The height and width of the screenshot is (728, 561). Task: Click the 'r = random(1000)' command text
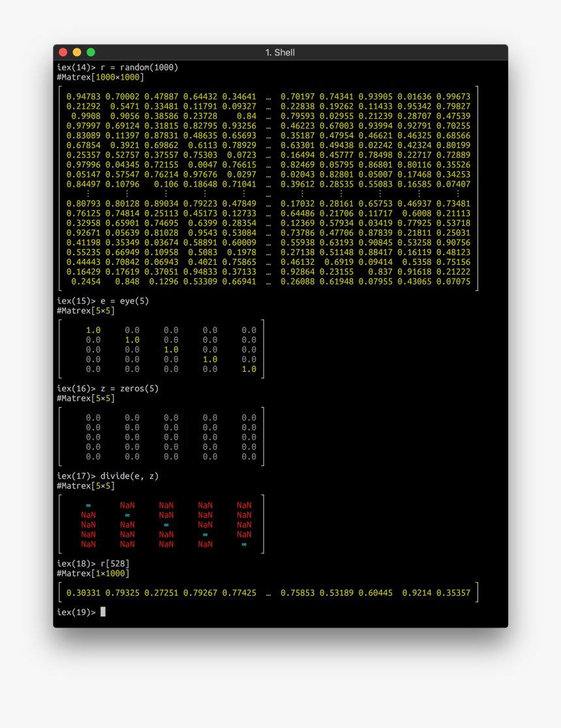point(140,67)
